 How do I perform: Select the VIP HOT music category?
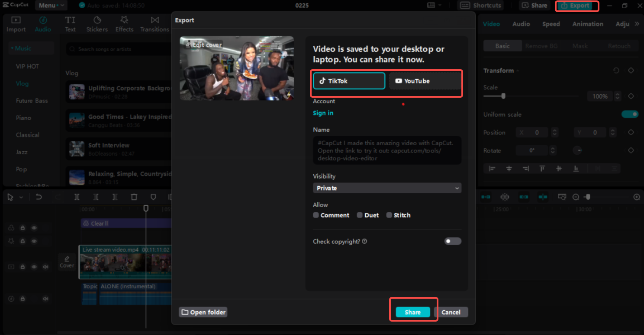(x=27, y=66)
